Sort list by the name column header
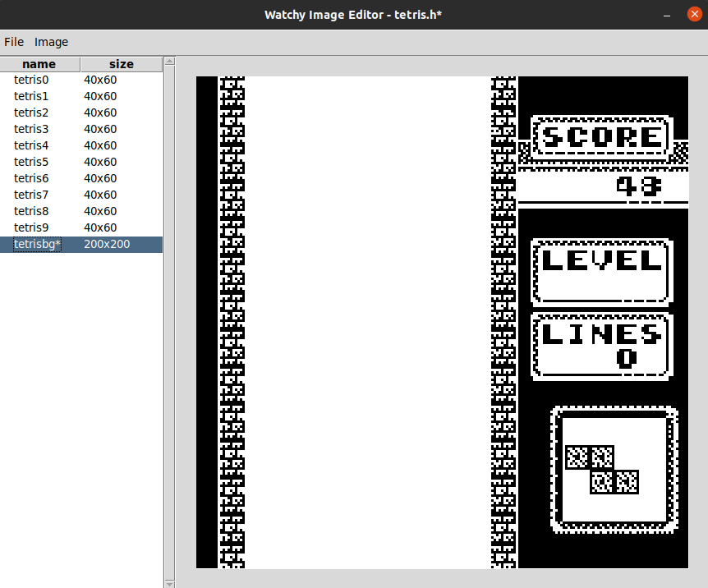Viewport: 708px width, 588px height. click(x=39, y=64)
